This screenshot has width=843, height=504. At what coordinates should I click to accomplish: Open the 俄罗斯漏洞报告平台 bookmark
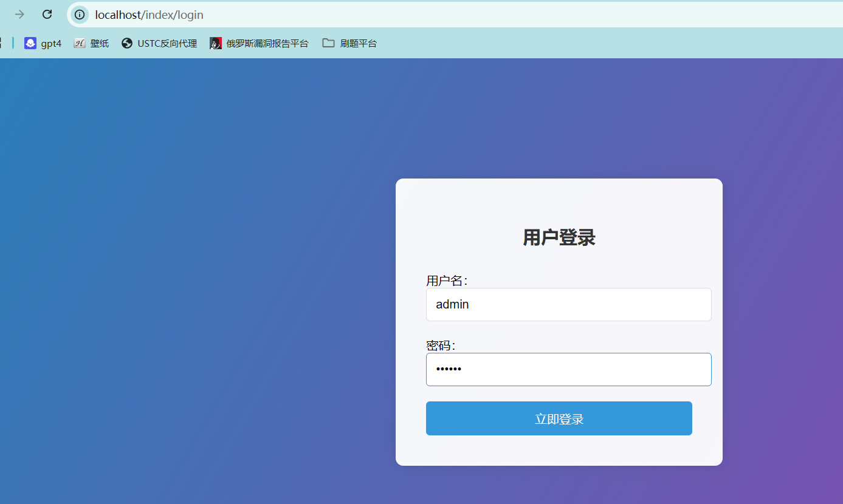coord(260,43)
